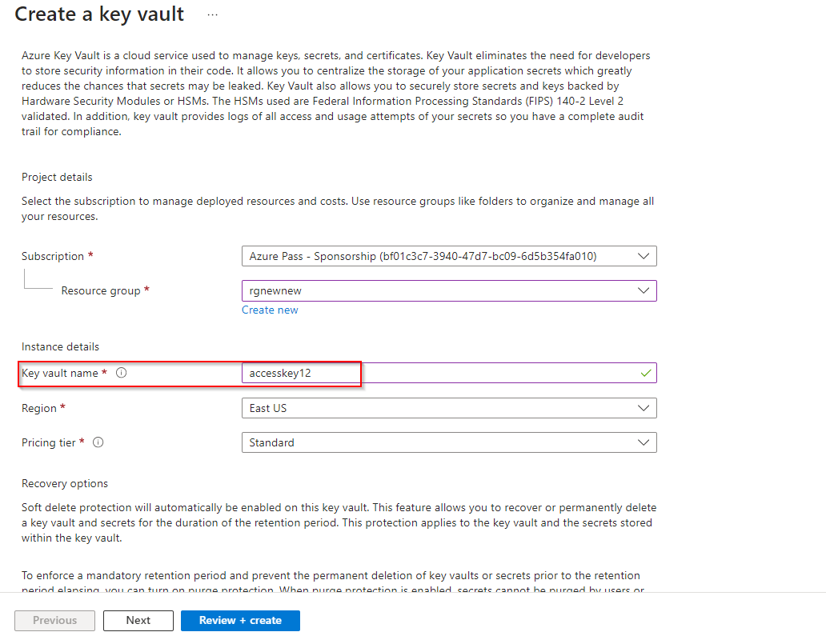Image resolution: width=826 pixels, height=644 pixels.
Task: Click the Instance details section heading
Action: pos(60,346)
